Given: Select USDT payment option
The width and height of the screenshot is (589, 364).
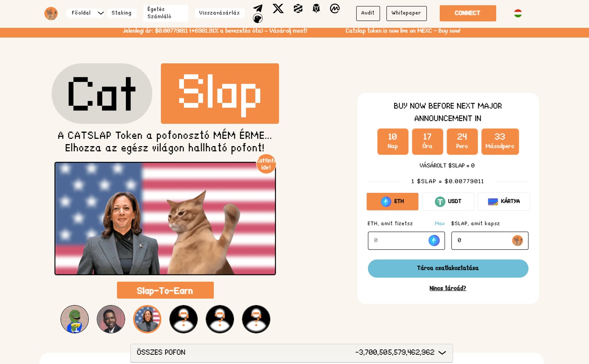Looking at the screenshot, I should [448, 201].
